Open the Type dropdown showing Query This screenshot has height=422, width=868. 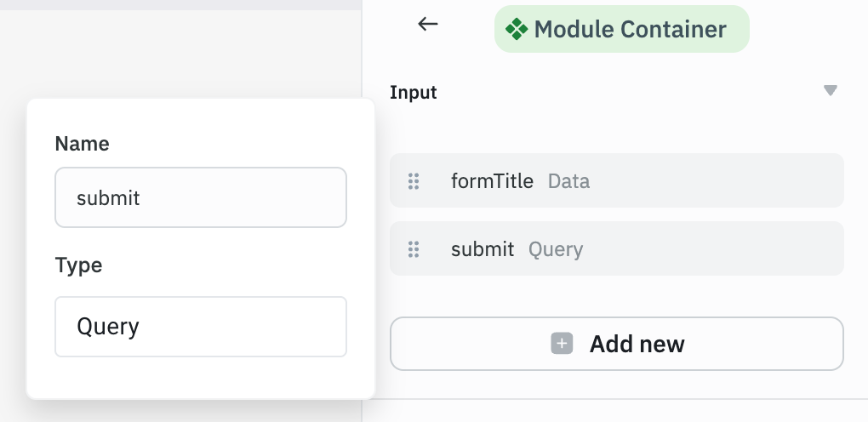(201, 327)
